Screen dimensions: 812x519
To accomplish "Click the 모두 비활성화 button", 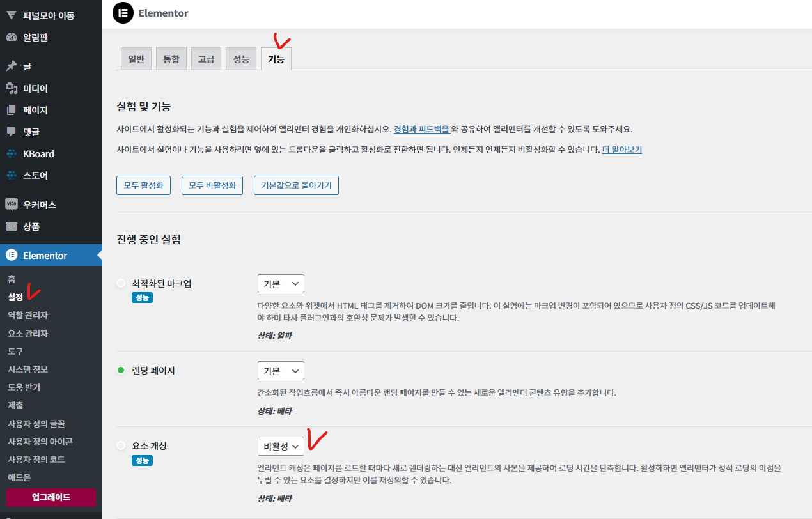I will tap(212, 186).
